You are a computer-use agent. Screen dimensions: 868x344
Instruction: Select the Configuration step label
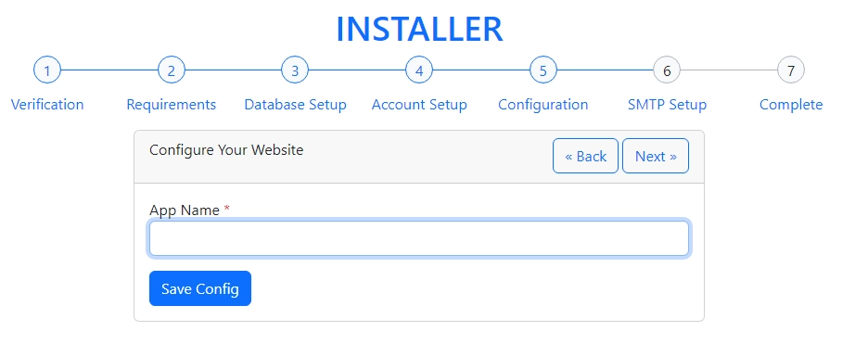(543, 105)
